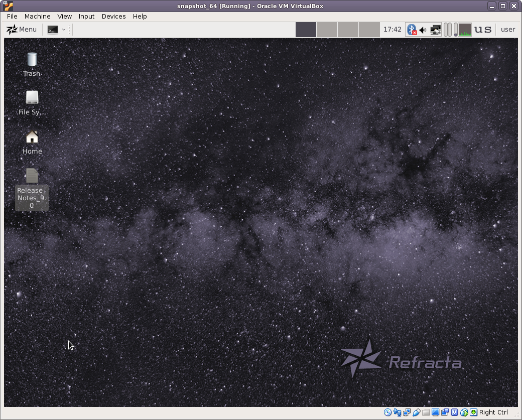Click the us keyboard layout indicator

pyautogui.click(x=483, y=30)
